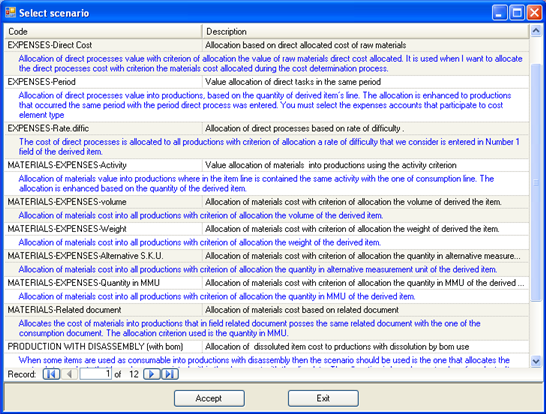Click blue detail text under EXPENSES-Rate.diffic
The width and height of the screenshot is (546, 414).
[x=269, y=147]
